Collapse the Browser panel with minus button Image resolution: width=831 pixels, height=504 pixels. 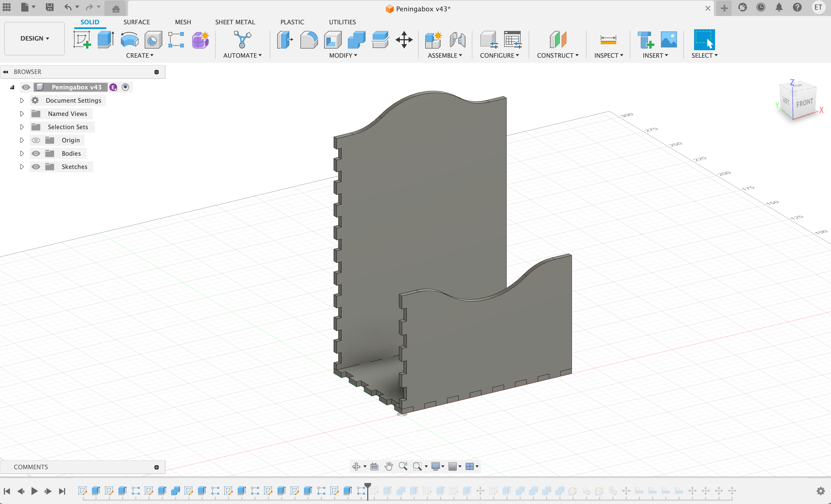(x=157, y=72)
